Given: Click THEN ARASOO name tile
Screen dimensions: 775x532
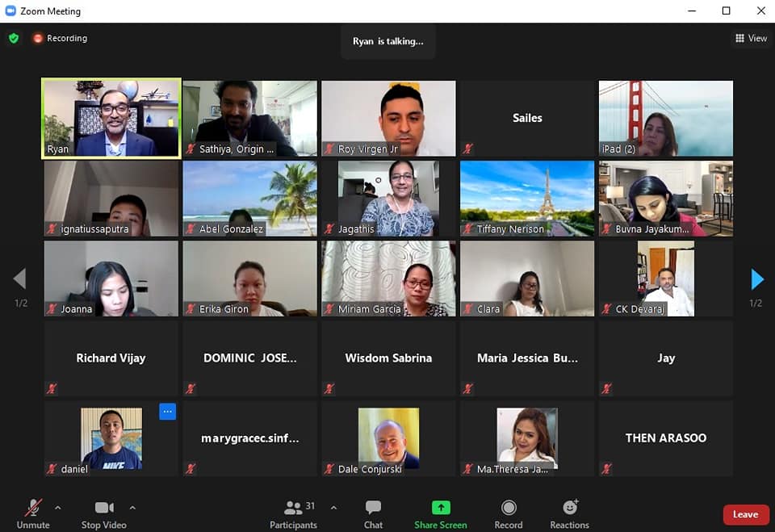Looking at the screenshot, I should point(666,438).
